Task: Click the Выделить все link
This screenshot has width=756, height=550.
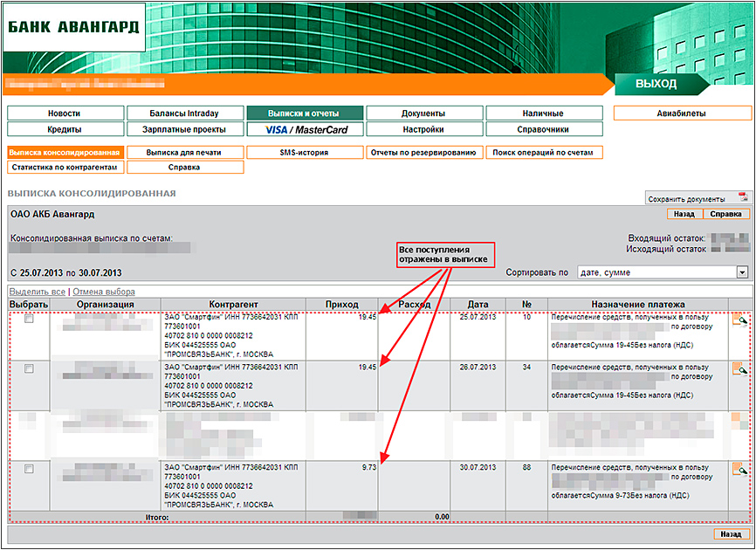Action: pos(38,292)
